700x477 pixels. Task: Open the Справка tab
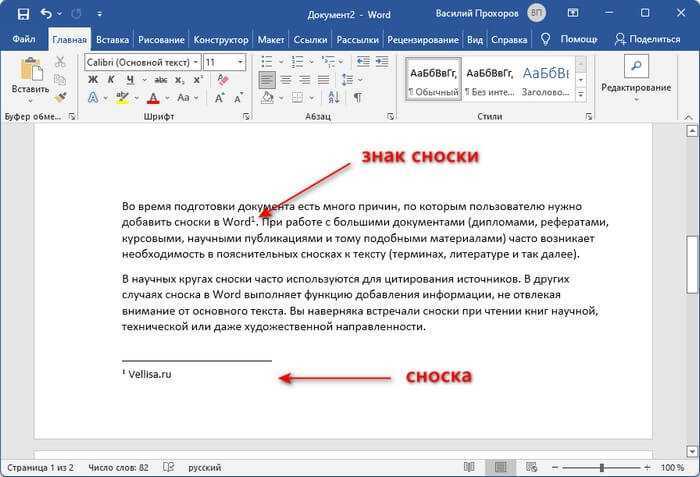pyautogui.click(x=509, y=40)
